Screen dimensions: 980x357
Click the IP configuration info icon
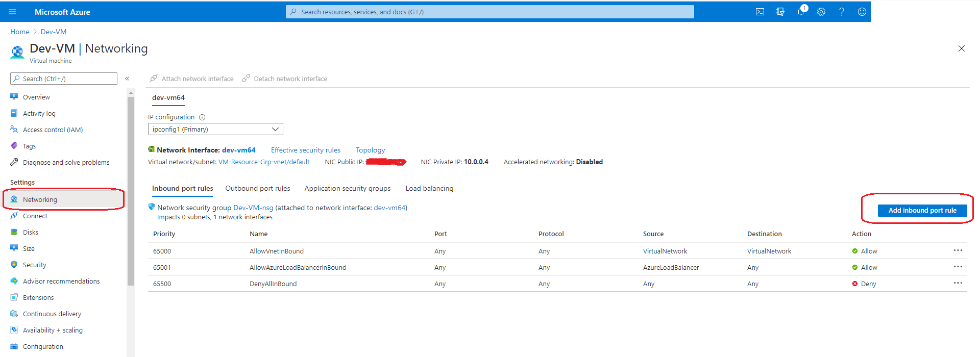click(202, 117)
